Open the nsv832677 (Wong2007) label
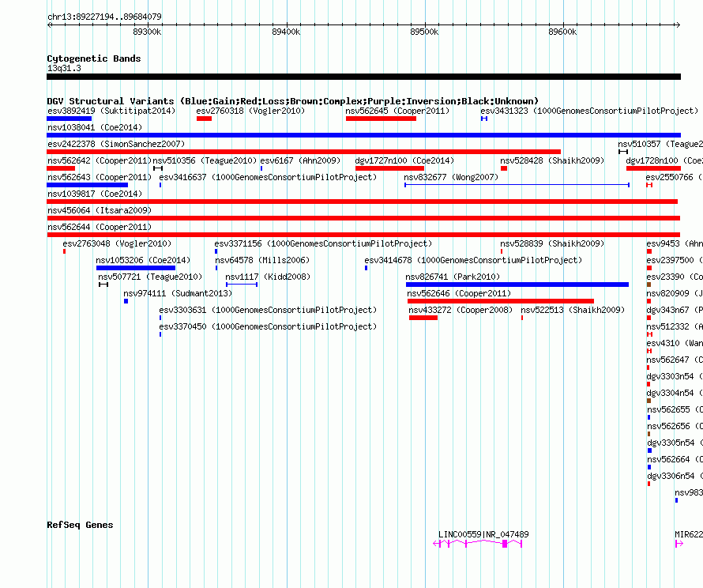This screenshot has height=588, width=703. 451,177
